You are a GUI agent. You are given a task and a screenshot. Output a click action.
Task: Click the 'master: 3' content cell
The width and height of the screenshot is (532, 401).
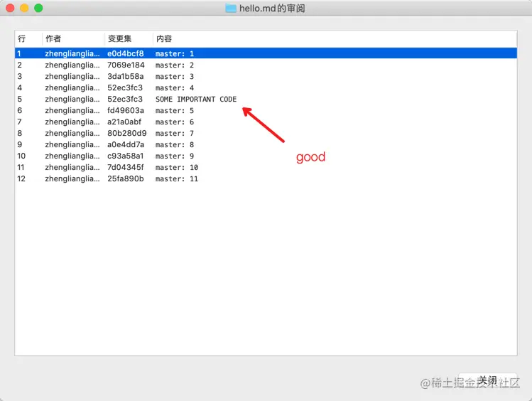(x=175, y=77)
